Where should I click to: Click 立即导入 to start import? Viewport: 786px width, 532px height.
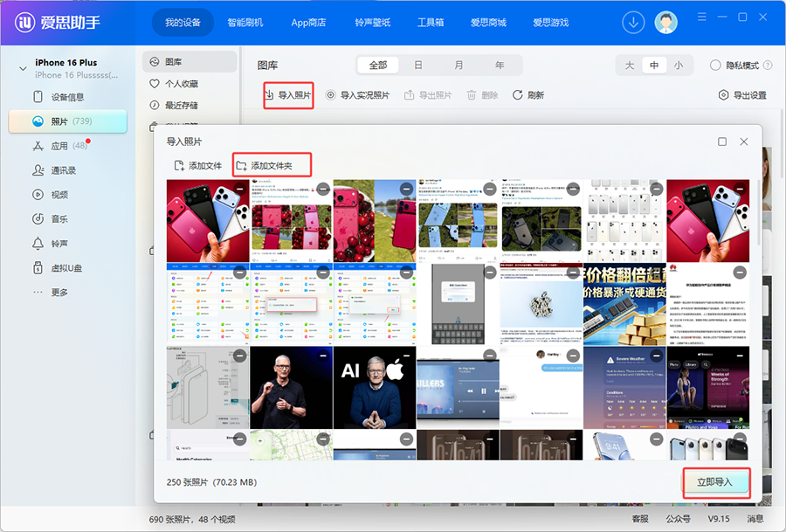[x=716, y=482]
